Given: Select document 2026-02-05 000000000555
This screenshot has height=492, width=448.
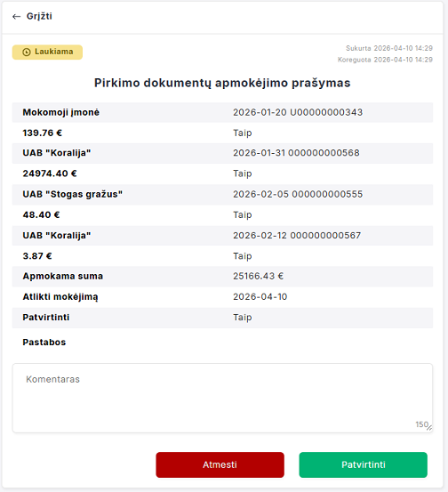Looking at the screenshot, I should click(298, 194).
